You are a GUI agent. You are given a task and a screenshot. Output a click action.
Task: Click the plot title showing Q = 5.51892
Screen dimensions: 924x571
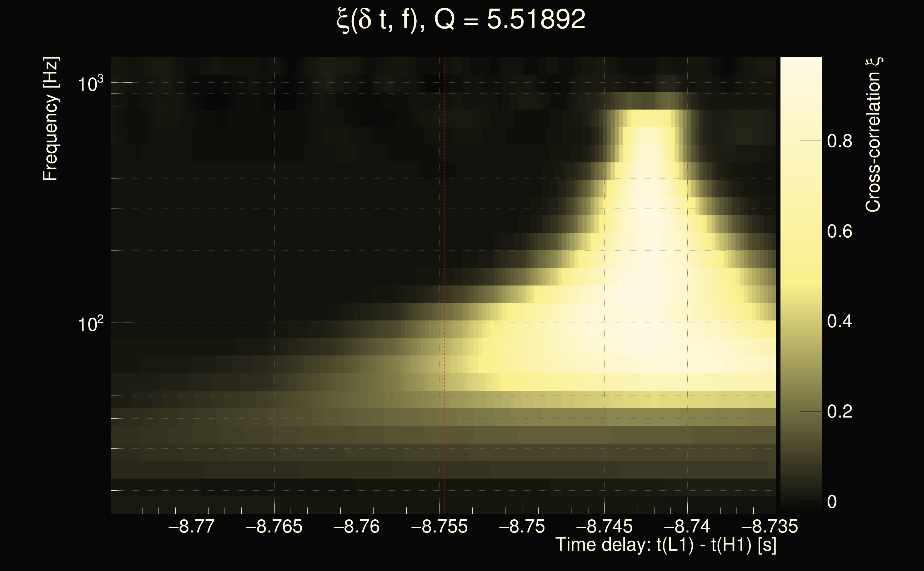pyautogui.click(x=461, y=20)
